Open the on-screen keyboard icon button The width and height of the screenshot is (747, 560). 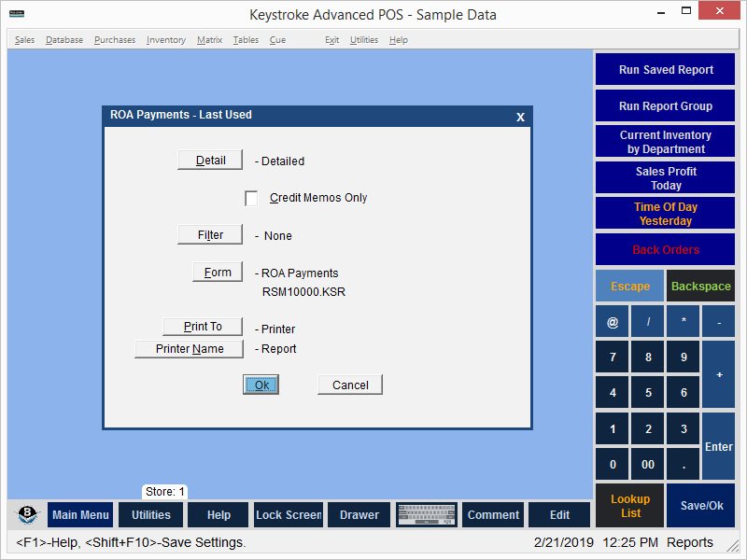click(x=427, y=515)
